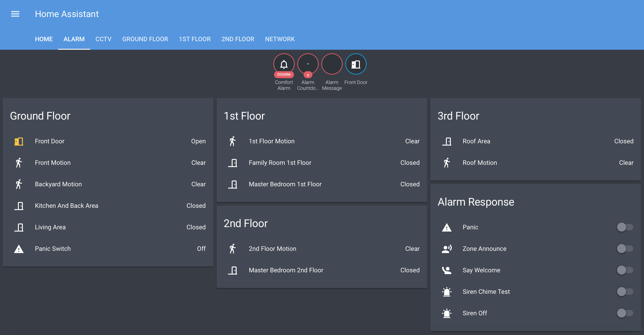
Task: Click the Roof Area door icon
Action: pyautogui.click(x=447, y=141)
